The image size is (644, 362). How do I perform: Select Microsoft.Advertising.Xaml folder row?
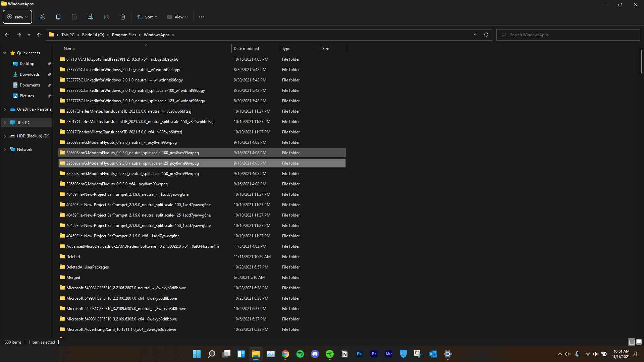[x=202, y=329]
